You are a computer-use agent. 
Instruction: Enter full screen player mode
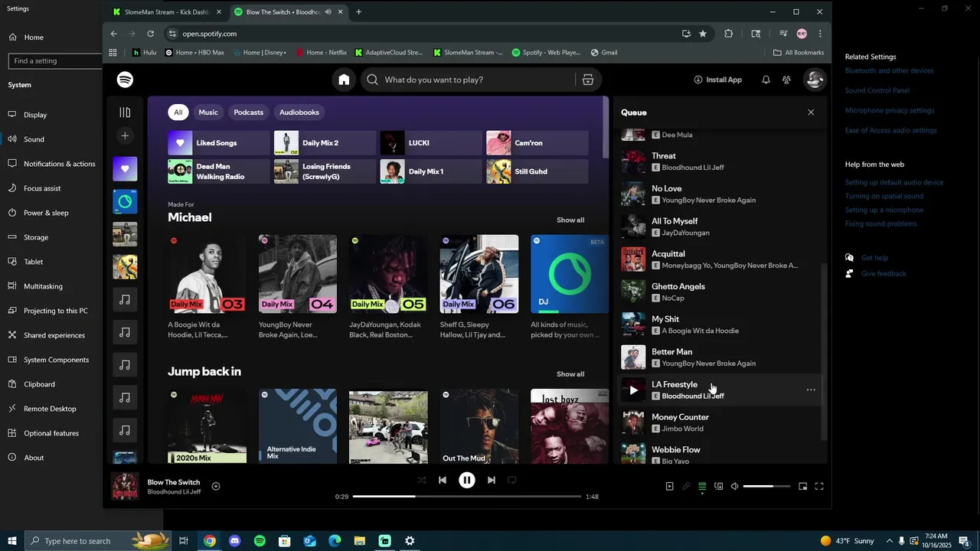point(819,486)
